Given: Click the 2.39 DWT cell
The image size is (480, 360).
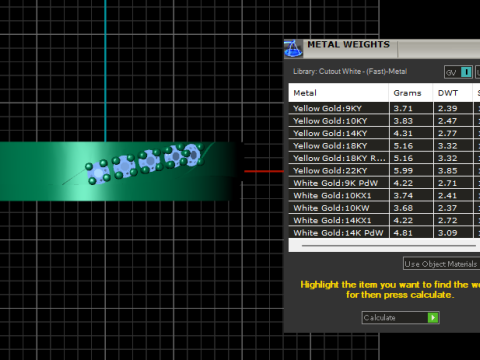Looking at the screenshot, I should [x=453, y=108].
